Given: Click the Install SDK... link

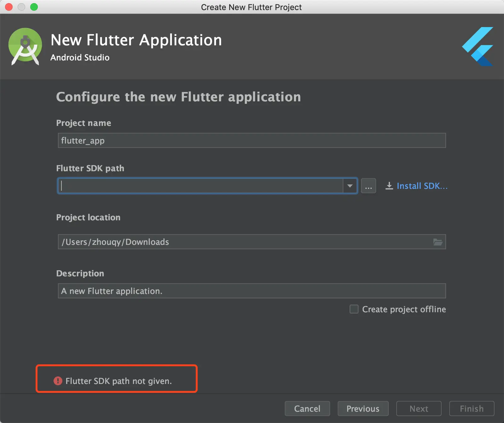Looking at the screenshot, I should (422, 186).
